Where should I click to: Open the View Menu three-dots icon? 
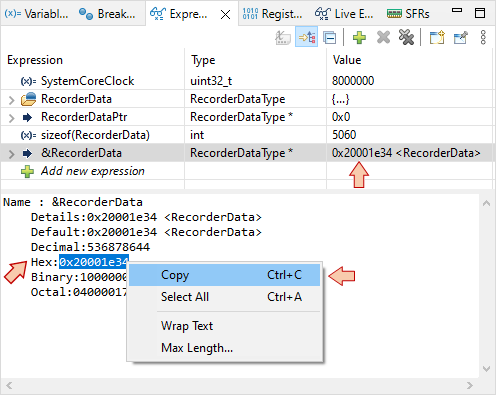(x=483, y=37)
